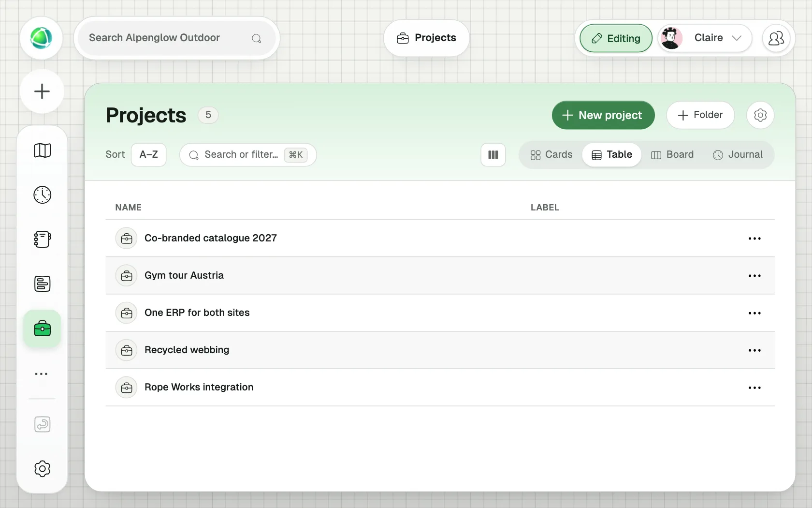Focus the Search or filter field
The height and width of the screenshot is (508, 812).
(248, 155)
